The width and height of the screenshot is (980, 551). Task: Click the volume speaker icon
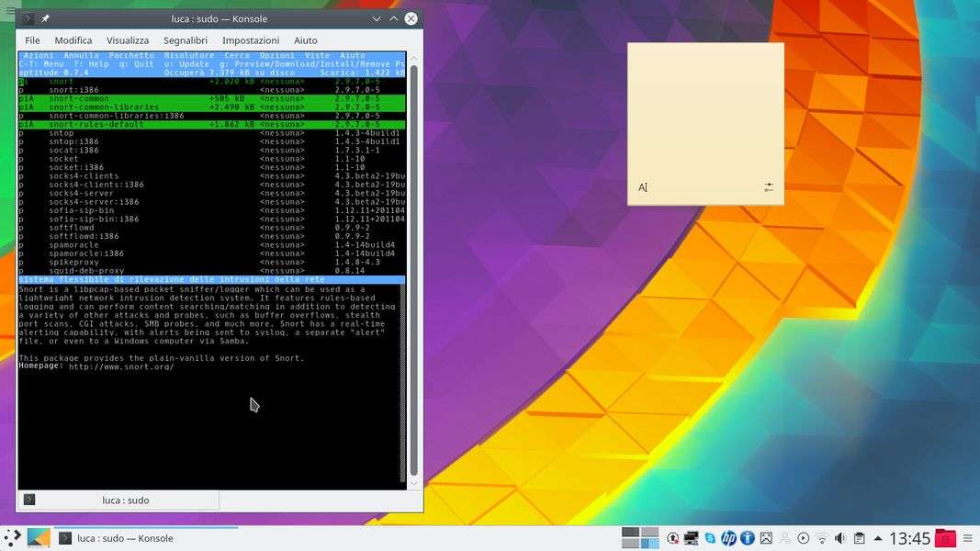point(840,538)
